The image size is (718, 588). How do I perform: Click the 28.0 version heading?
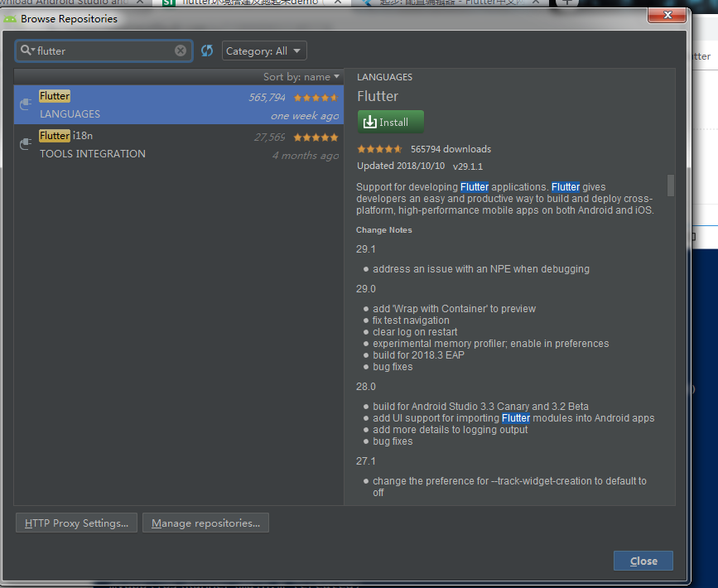365,387
